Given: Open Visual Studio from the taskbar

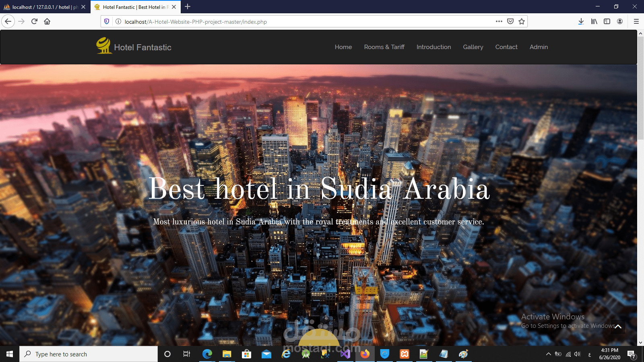Looking at the screenshot, I should (345, 354).
